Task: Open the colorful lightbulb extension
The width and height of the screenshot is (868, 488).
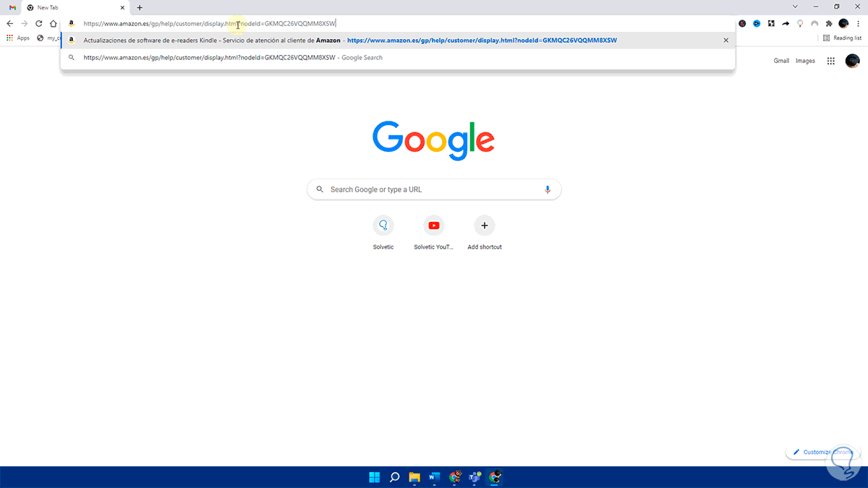Action: click(x=800, y=23)
